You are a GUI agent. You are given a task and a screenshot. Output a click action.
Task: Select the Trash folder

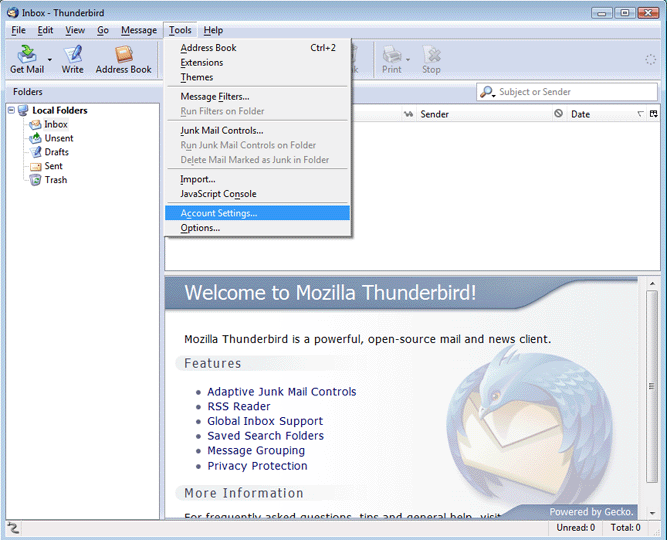point(56,180)
